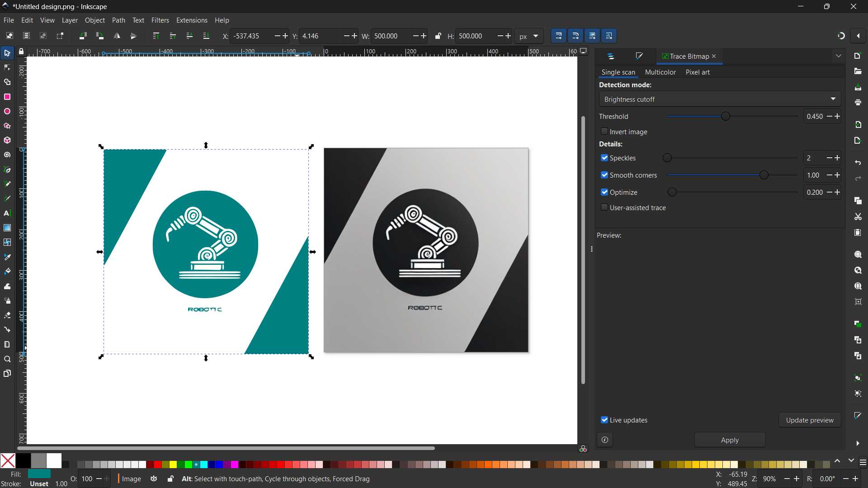Switch to the Multicolor tab
The width and height of the screenshot is (868, 488).
click(x=660, y=72)
